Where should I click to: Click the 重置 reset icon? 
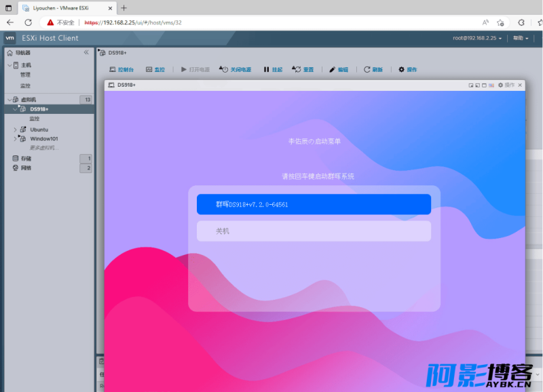[x=297, y=69]
